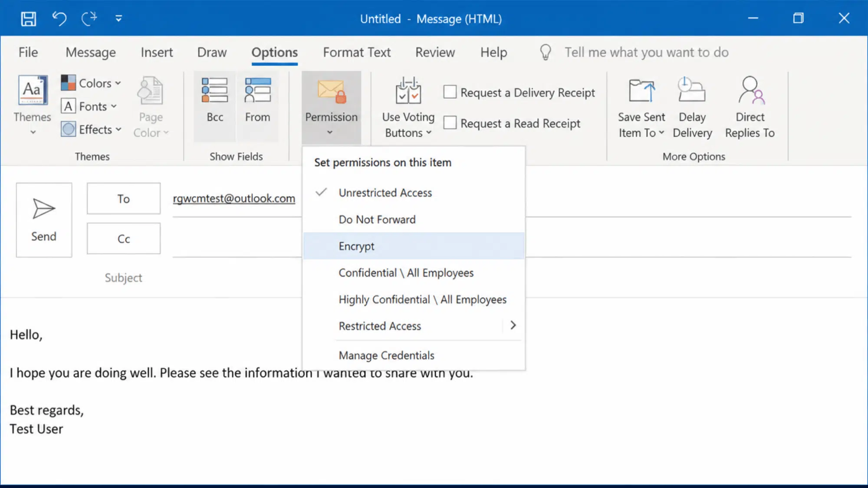This screenshot has width=868, height=488.
Task: Click the "Best regards," line
Action: [47, 410]
